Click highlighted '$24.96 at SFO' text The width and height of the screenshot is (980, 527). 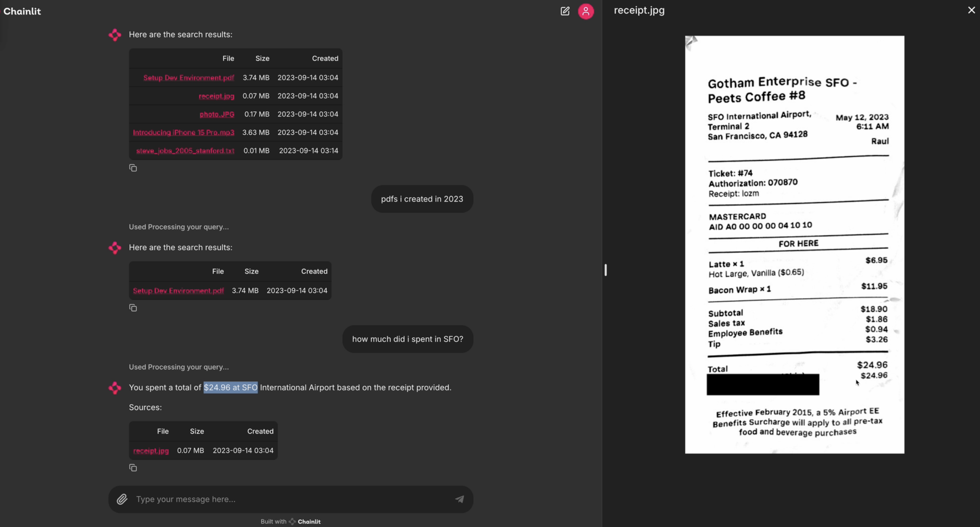pos(231,387)
